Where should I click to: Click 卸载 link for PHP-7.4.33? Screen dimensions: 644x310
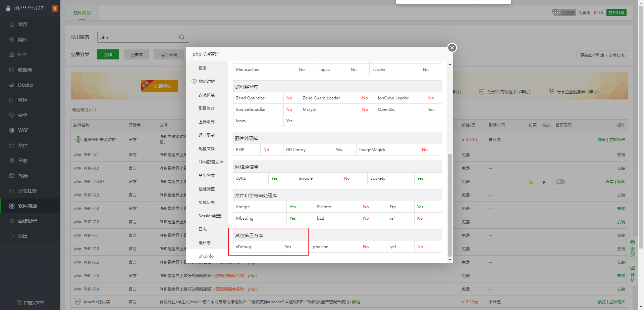(621, 182)
